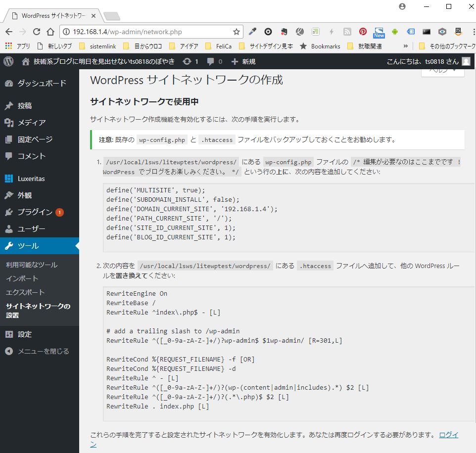Open the Apps grid shortcut

[17, 46]
